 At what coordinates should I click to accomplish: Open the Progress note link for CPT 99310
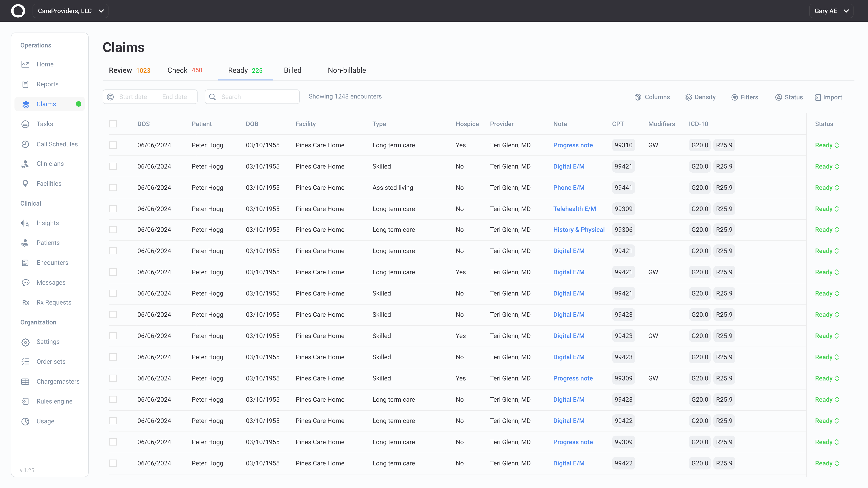(x=573, y=145)
